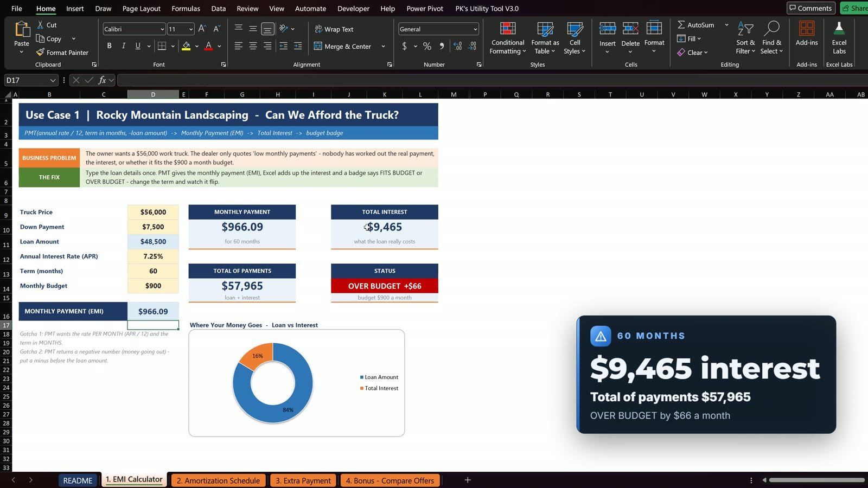The height and width of the screenshot is (488, 868).
Task: Click the red Font Color swatch
Action: coord(208,46)
